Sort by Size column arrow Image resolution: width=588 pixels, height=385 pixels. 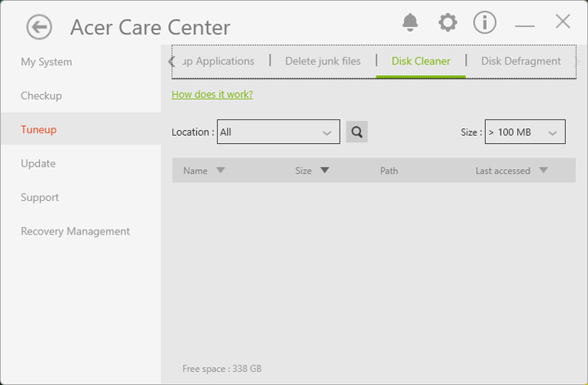(325, 170)
